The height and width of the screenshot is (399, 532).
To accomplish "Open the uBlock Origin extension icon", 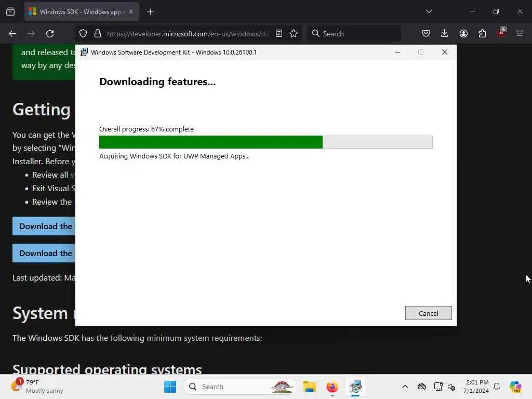I will coord(501,33).
